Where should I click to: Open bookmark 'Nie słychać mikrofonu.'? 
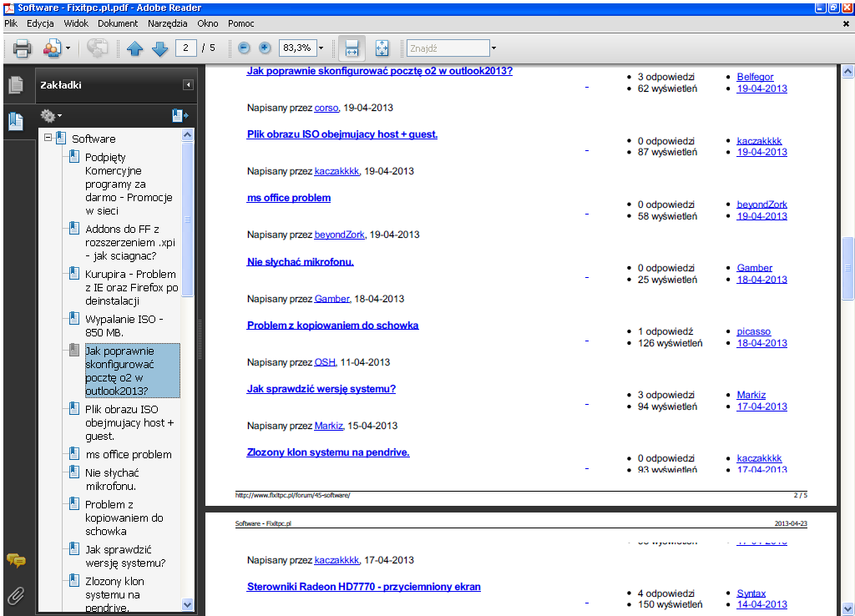[112, 479]
